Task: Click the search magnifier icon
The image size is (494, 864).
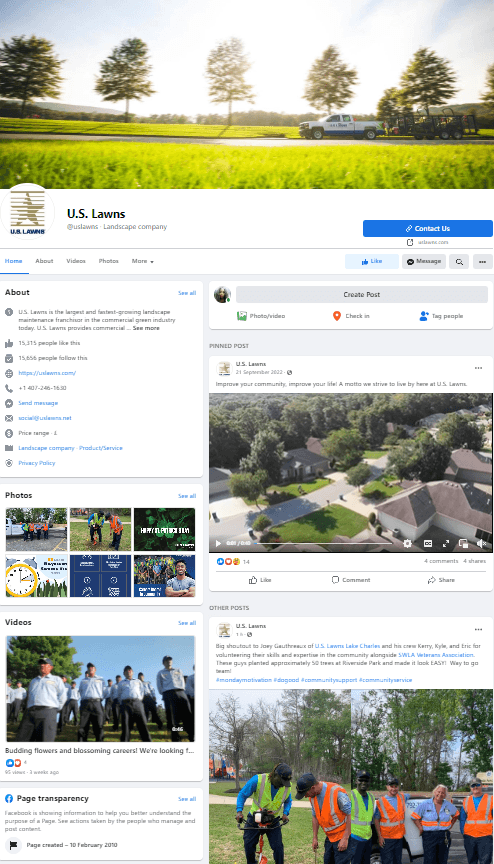Action: click(x=459, y=262)
